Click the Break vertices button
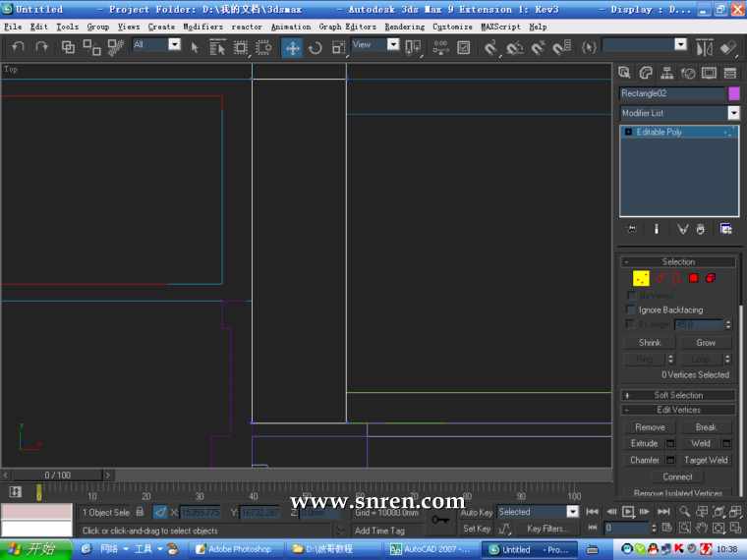Viewport: 747px width, 560px height. 706,427
